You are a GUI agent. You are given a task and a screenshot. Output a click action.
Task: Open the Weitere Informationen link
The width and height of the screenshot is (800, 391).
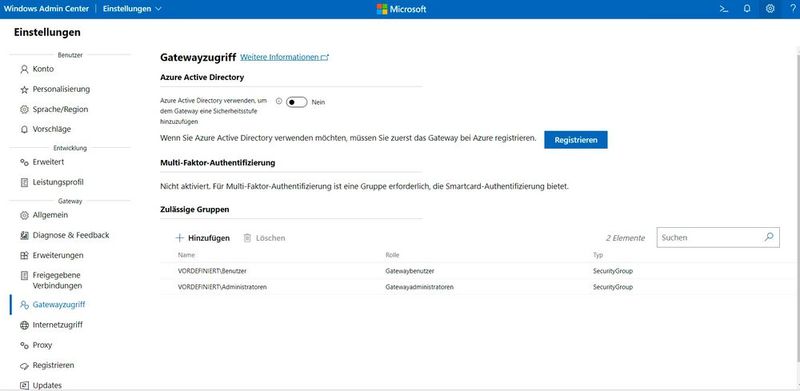284,57
